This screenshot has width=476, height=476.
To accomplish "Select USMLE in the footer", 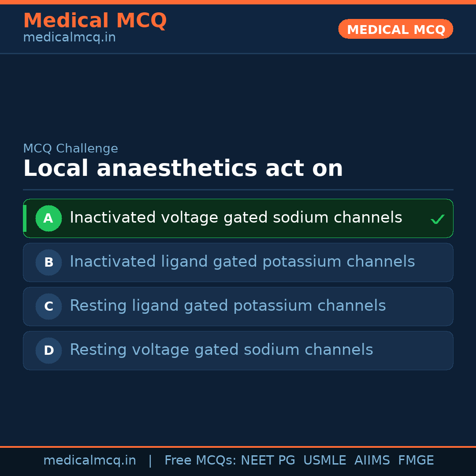I will [324, 461].
